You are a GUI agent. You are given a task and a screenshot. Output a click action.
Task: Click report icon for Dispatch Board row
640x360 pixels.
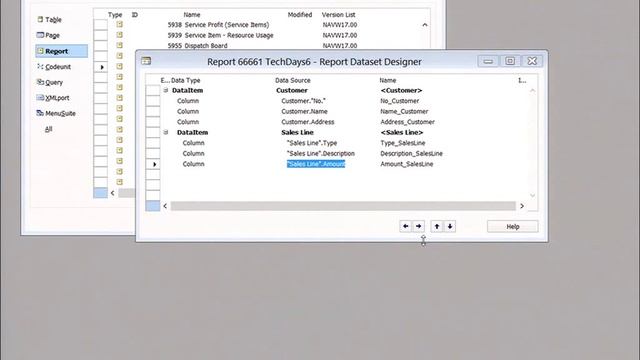point(120,45)
